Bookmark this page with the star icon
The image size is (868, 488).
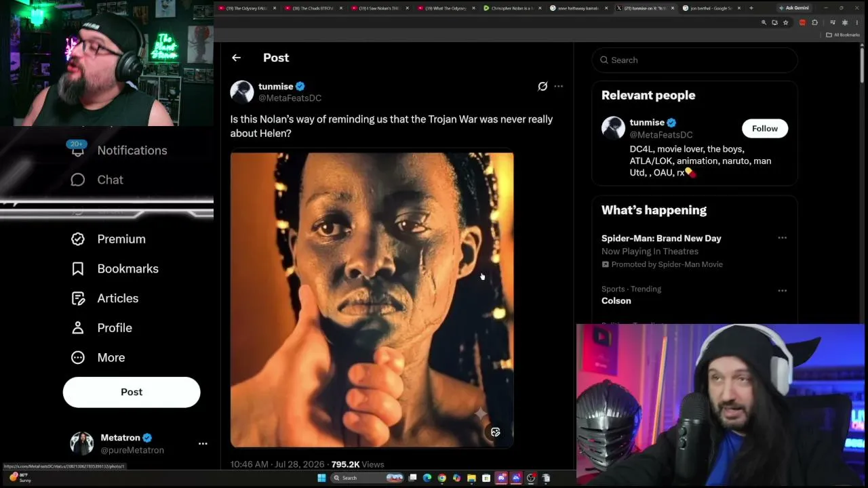pos(785,22)
